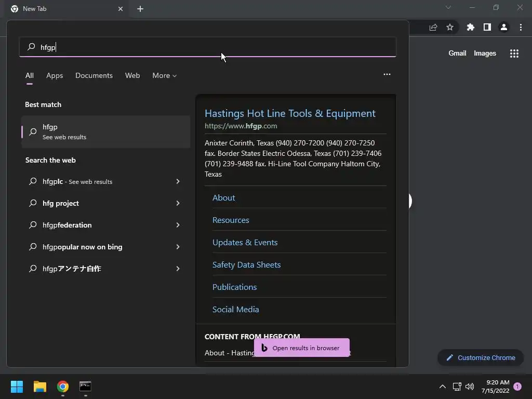Viewport: 532px width, 399px height.
Task: Open Chrome tab search chevron
Action: pyautogui.click(x=448, y=7)
